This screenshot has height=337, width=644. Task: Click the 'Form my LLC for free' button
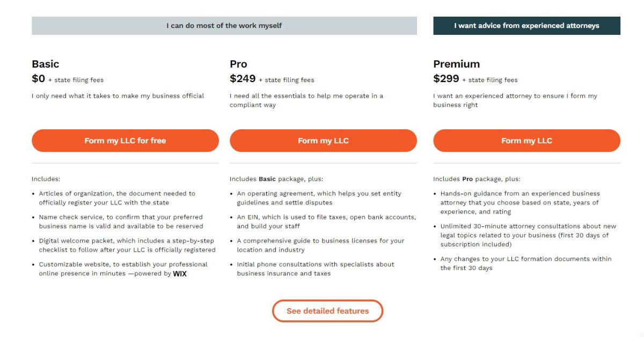pyautogui.click(x=125, y=141)
